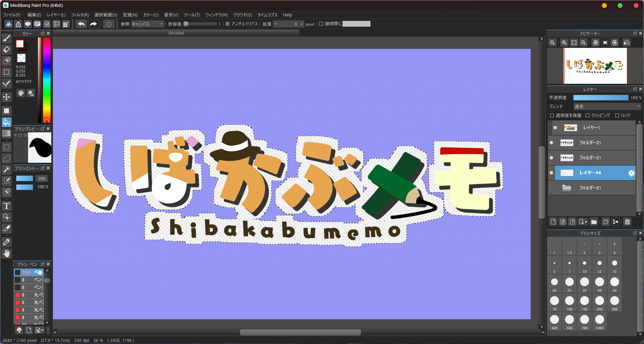Select the Gradient tool
644x344 pixels.
coord(6,133)
